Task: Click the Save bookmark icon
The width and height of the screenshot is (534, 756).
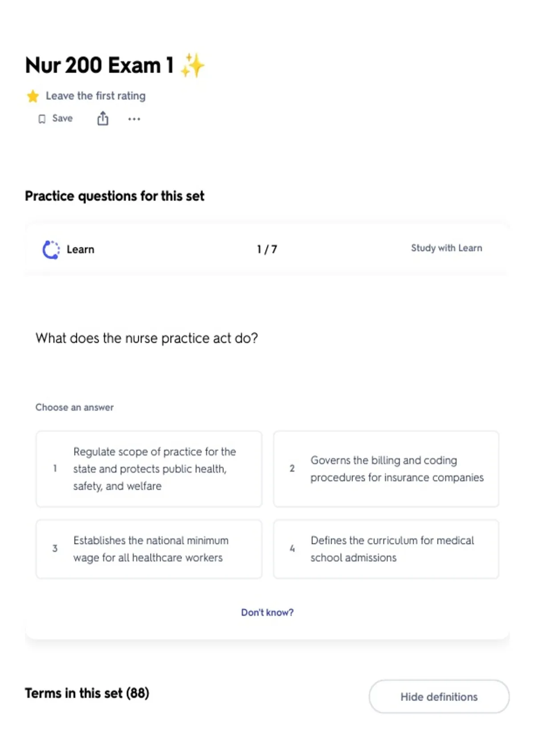Action: [42, 119]
